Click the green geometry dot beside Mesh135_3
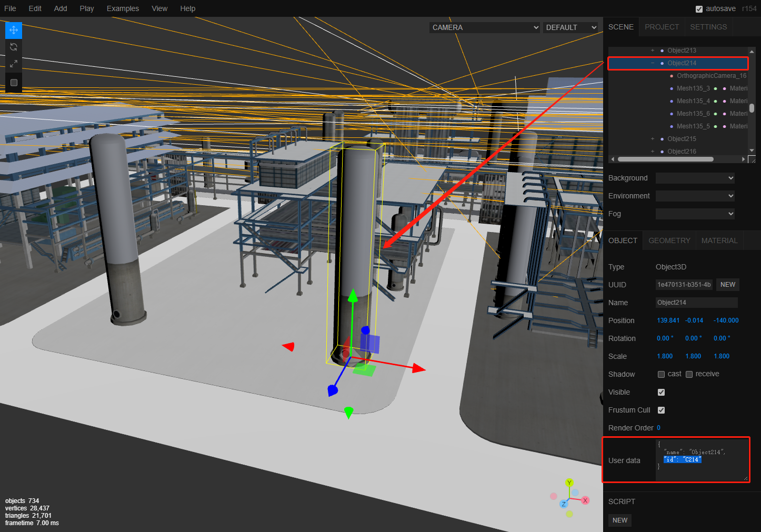 [x=715, y=88]
